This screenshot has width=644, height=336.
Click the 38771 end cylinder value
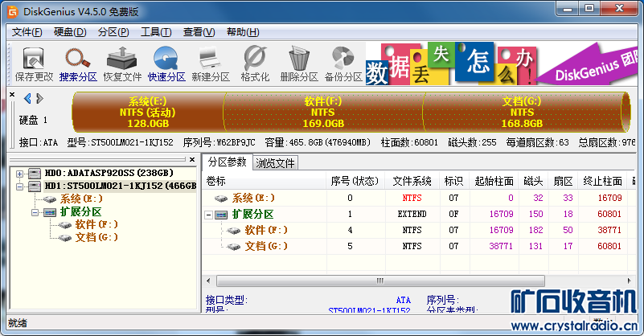[x=609, y=230]
